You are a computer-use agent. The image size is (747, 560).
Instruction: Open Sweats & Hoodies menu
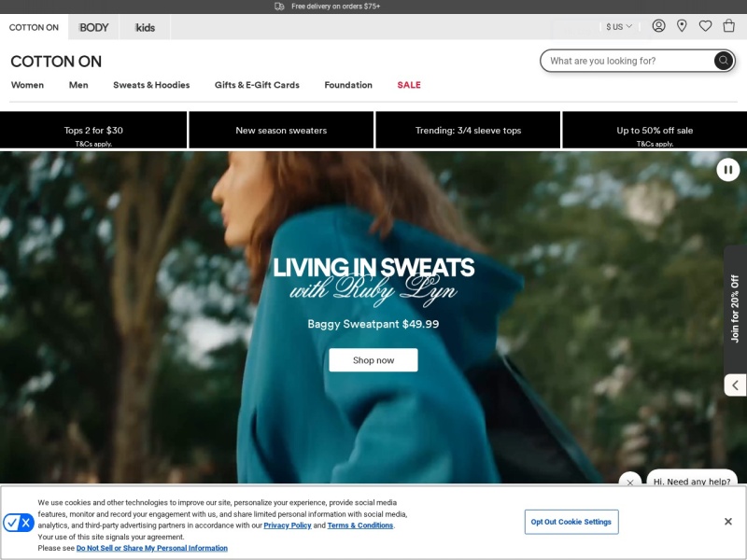tap(151, 85)
